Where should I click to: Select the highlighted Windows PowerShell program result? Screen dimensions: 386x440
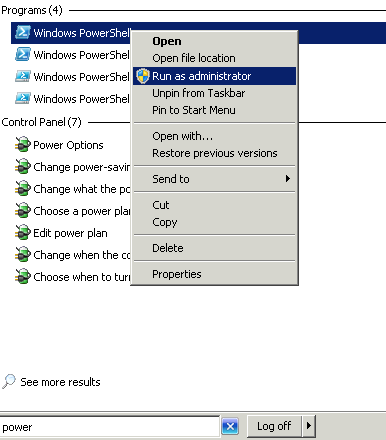point(198,33)
